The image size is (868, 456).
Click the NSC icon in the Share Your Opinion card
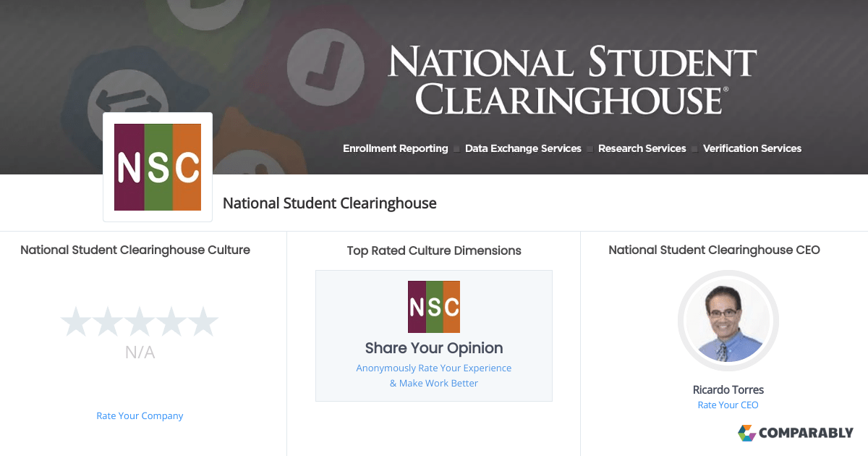(434, 306)
